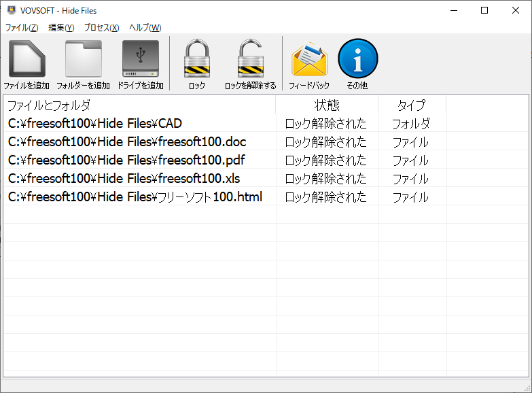
Task: Click the Other (その他) info icon
Action: [357, 58]
